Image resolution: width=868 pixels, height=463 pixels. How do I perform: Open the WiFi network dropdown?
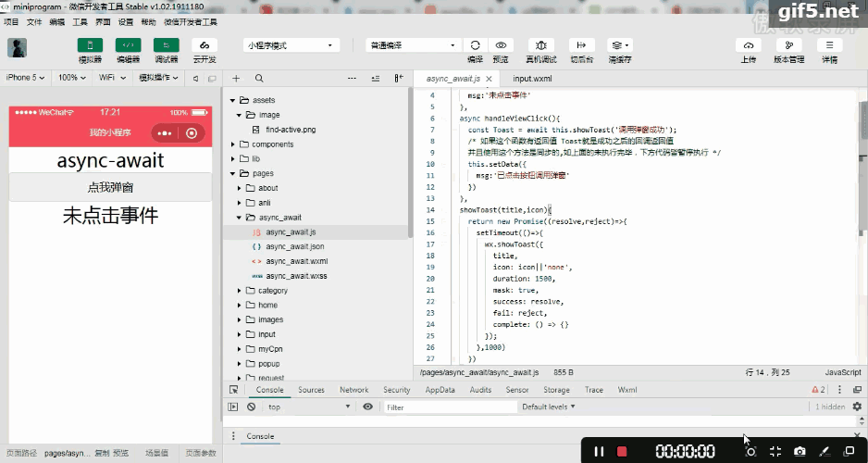[112, 78]
